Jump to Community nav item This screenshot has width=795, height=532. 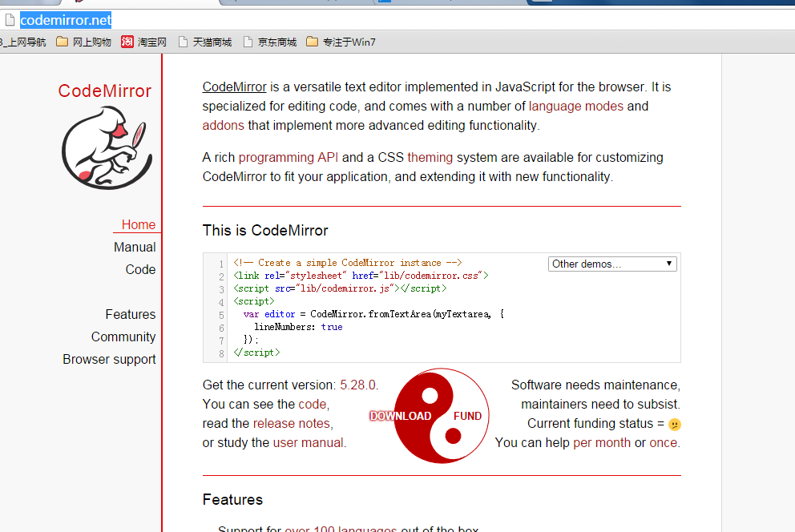pyautogui.click(x=123, y=337)
